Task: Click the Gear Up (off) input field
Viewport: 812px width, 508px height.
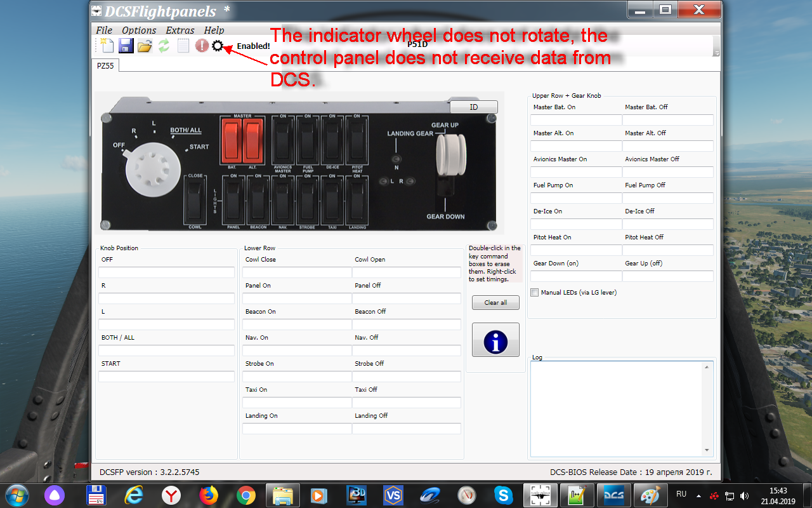Action: click(x=668, y=276)
